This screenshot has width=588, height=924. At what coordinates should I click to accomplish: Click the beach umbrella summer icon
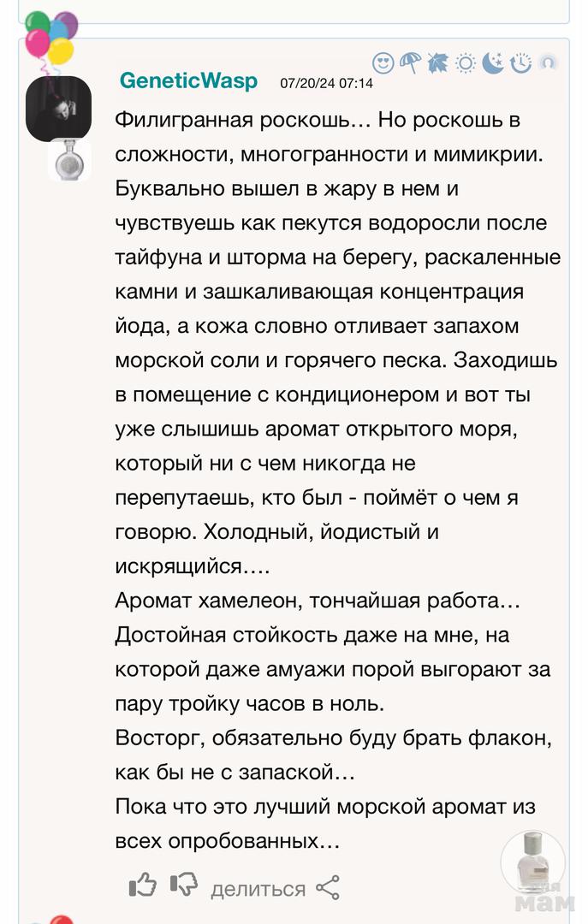[411, 62]
